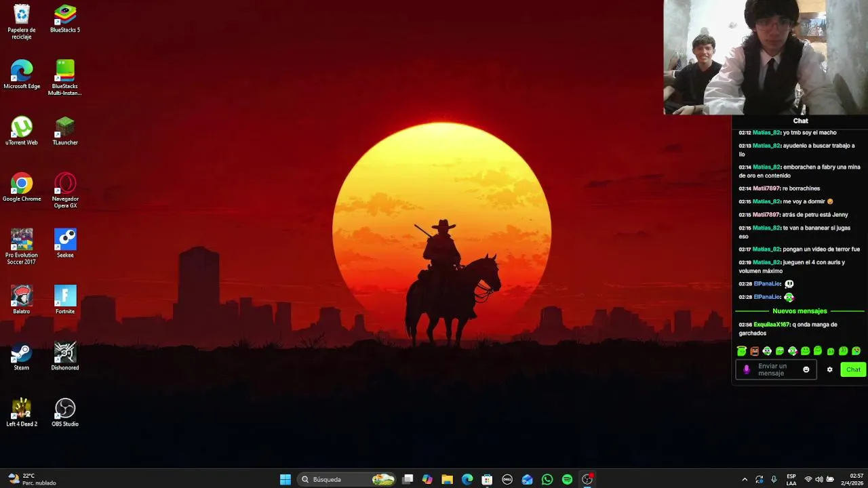This screenshot has width=868, height=488.
Task: Click Matii7897 on the 're borrachines' message
Action: point(766,188)
